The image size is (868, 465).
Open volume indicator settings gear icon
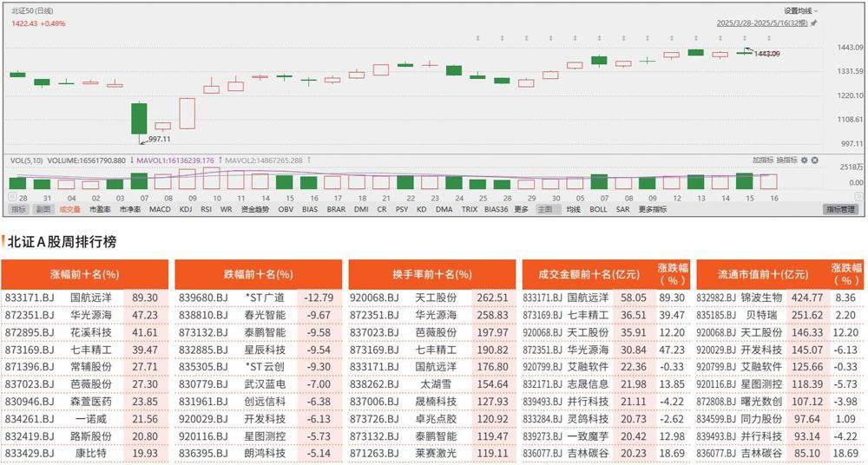pyautogui.click(x=805, y=160)
